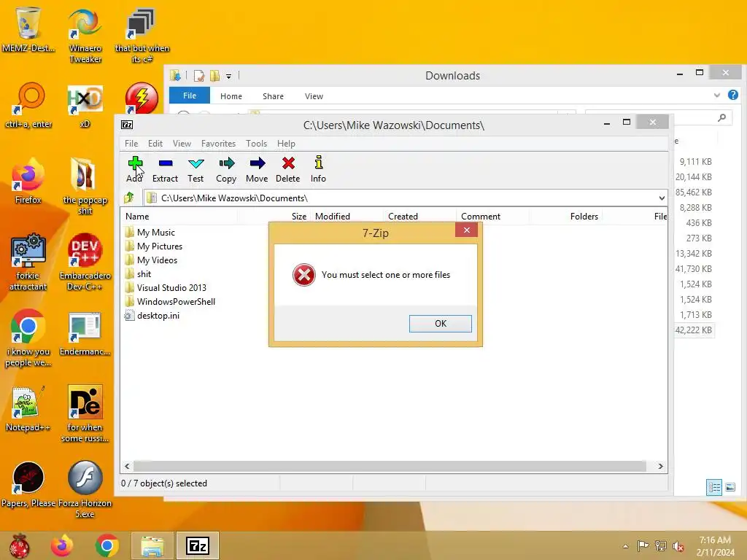Click the Move arrow icon
Screen dimensions: 747x560
coord(257,169)
